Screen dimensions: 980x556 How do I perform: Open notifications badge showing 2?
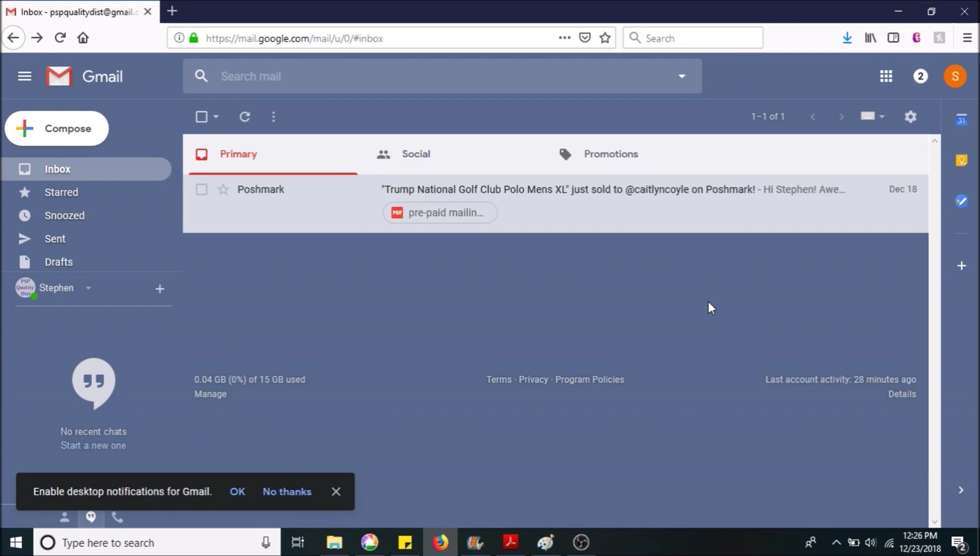(x=920, y=77)
